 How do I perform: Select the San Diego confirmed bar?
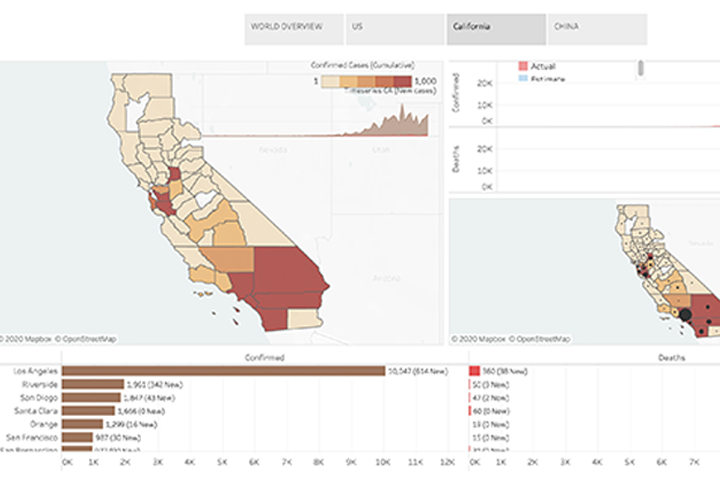point(91,398)
